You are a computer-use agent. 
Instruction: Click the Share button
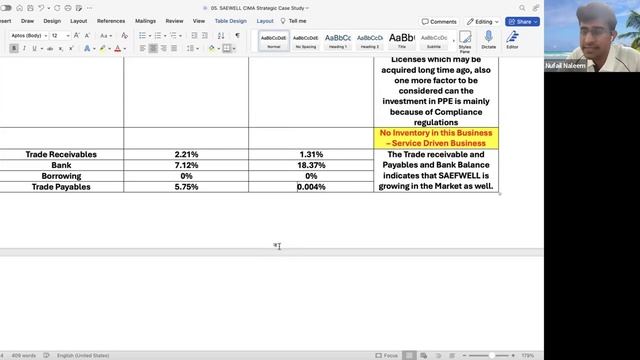point(522,22)
